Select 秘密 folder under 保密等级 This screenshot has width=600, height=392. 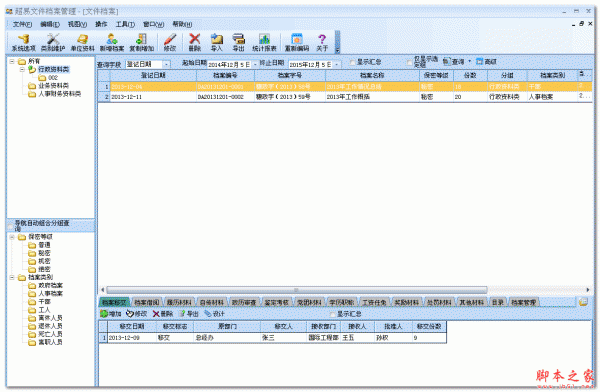(x=44, y=253)
